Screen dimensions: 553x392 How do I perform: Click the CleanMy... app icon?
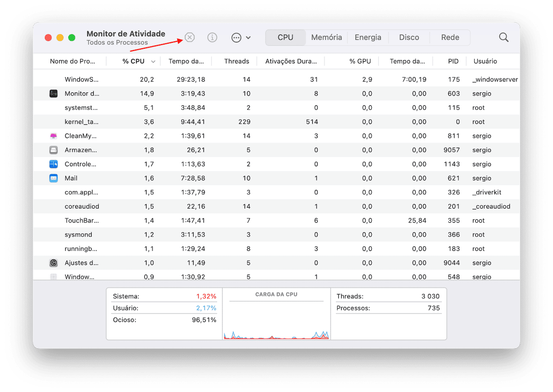54,136
